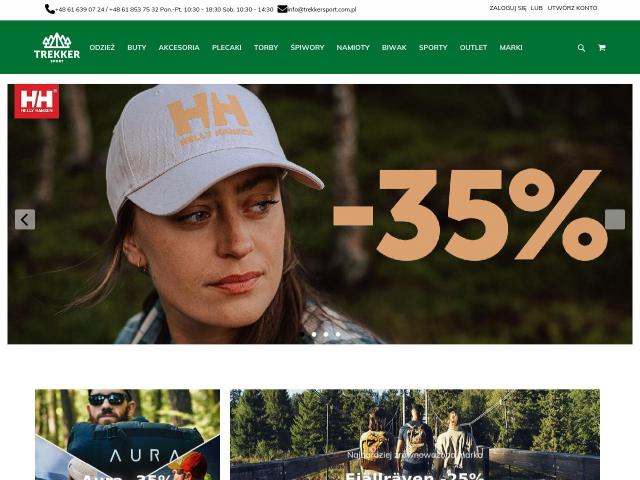Click the Trekker Sport logo

coord(57,47)
